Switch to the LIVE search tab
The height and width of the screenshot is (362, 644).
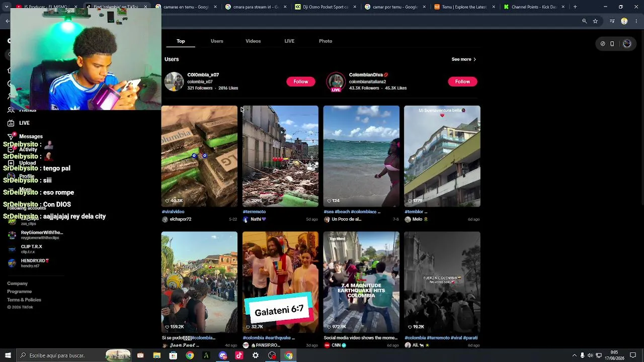(289, 41)
